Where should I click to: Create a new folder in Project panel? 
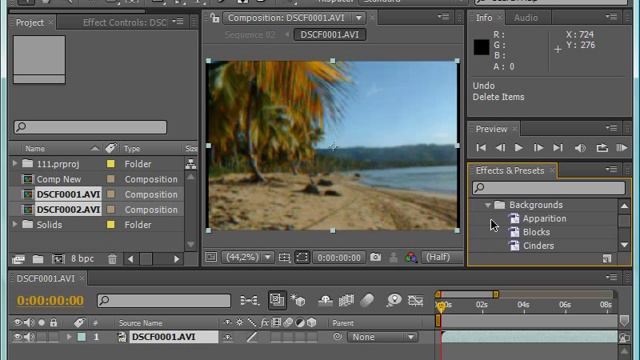click(38, 259)
